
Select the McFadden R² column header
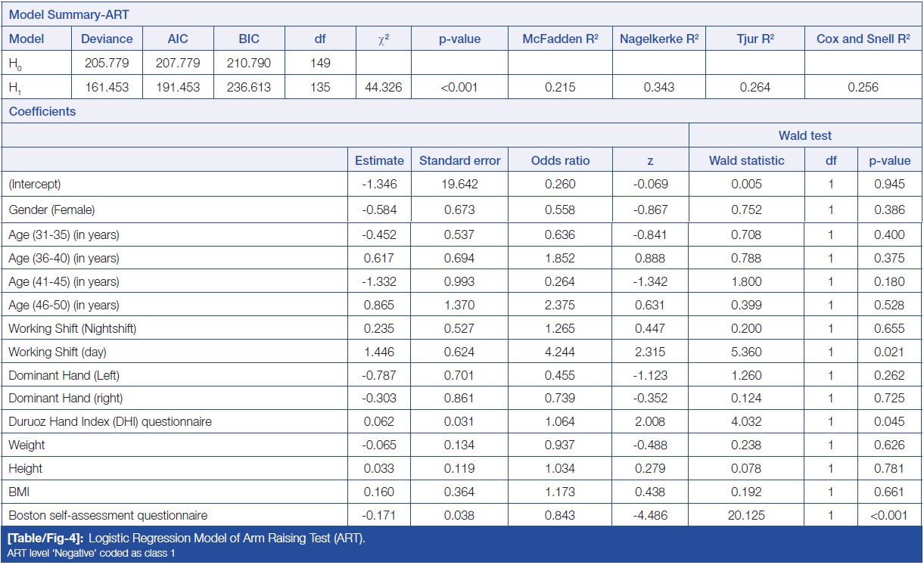coord(560,39)
